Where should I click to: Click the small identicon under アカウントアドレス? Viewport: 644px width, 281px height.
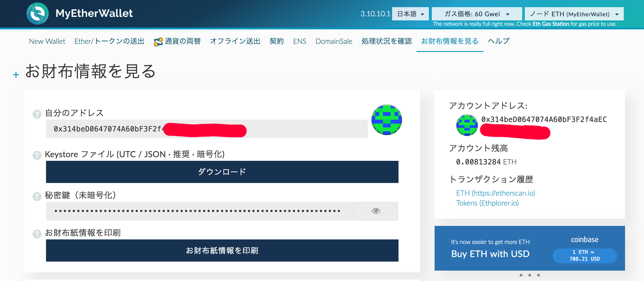click(467, 125)
